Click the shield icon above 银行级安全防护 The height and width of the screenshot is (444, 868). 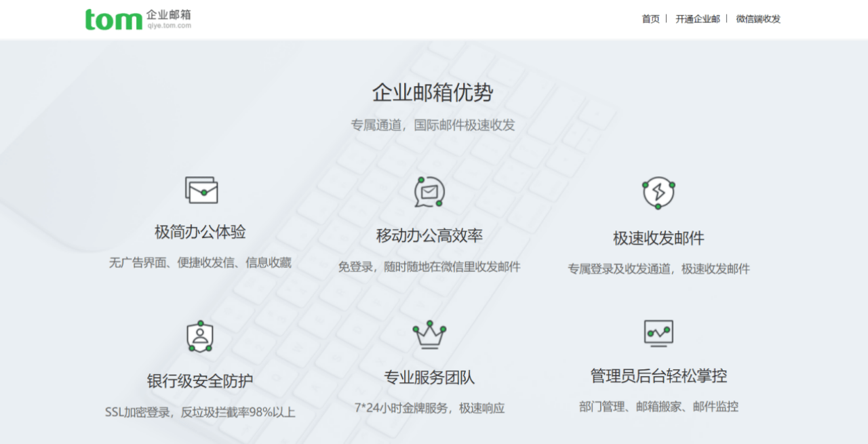point(200,336)
